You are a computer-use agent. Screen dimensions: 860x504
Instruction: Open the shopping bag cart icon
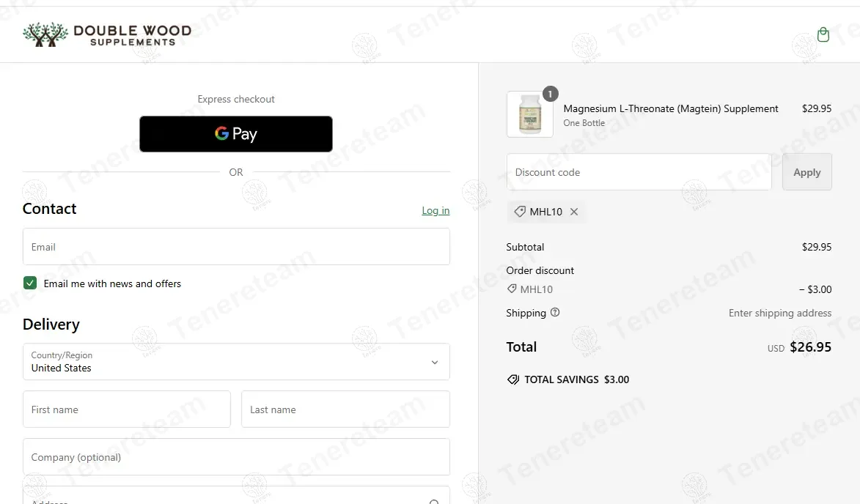point(823,34)
